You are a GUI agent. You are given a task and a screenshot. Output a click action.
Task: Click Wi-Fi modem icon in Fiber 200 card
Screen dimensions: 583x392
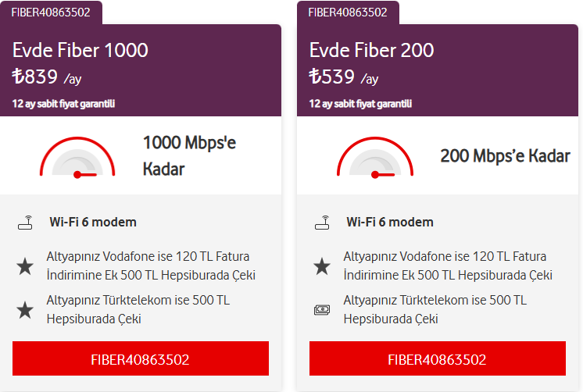322,223
